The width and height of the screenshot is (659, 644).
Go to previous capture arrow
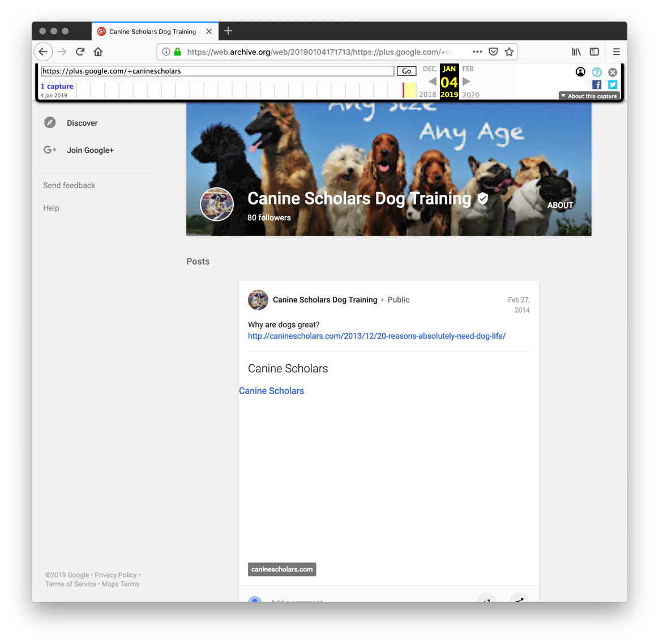(x=432, y=81)
